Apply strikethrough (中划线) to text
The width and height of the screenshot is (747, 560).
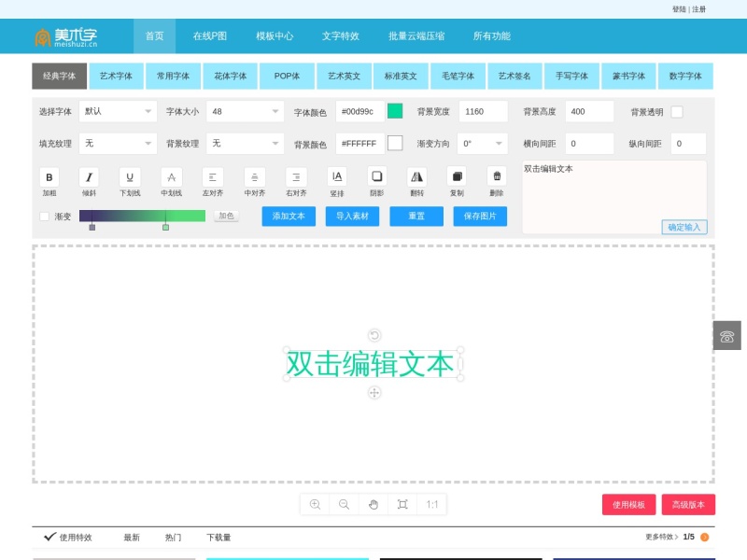172,177
